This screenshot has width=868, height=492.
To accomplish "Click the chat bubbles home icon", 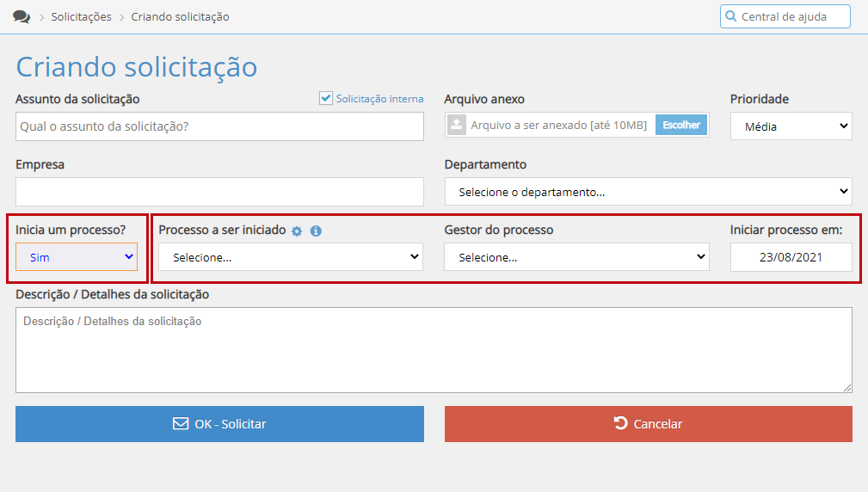I will (22, 16).
